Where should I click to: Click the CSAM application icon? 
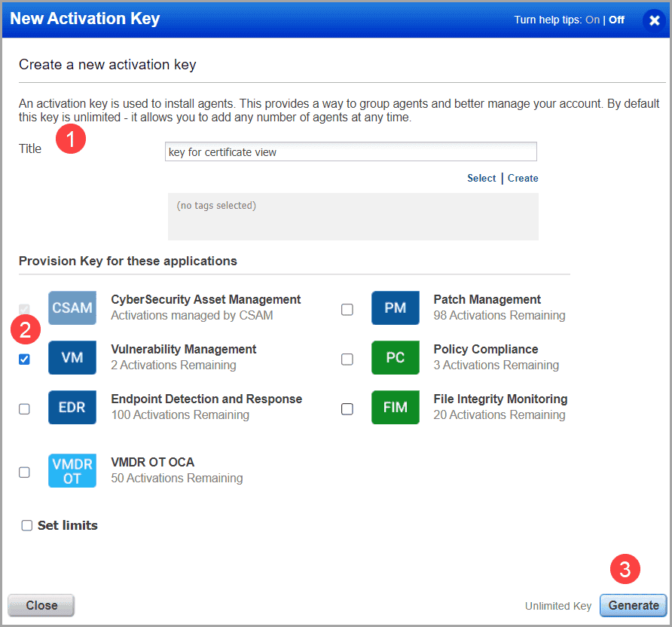pyautogui.click(x=72, y=307)
